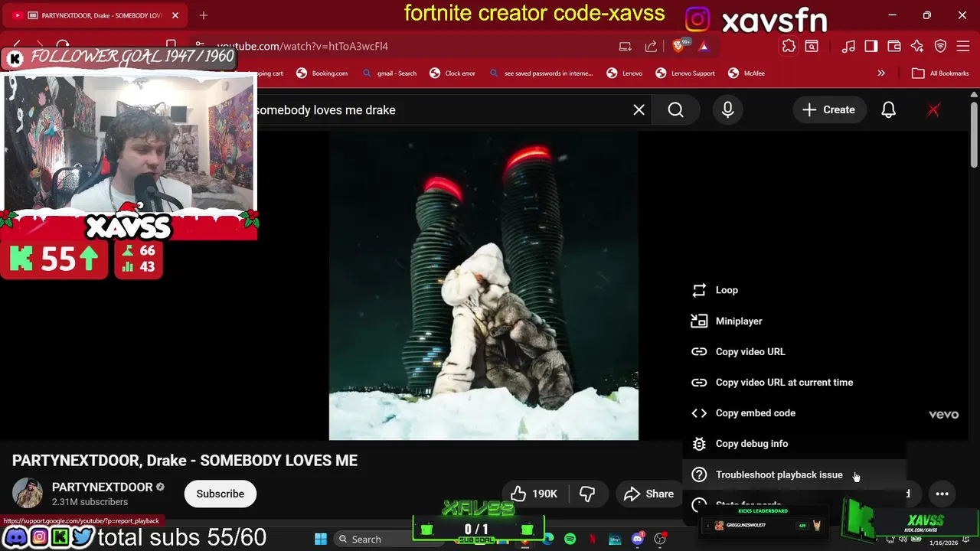This screenshot has height=551, width=980.
Task: Choose Copy video URL
Action: point(795,352)
